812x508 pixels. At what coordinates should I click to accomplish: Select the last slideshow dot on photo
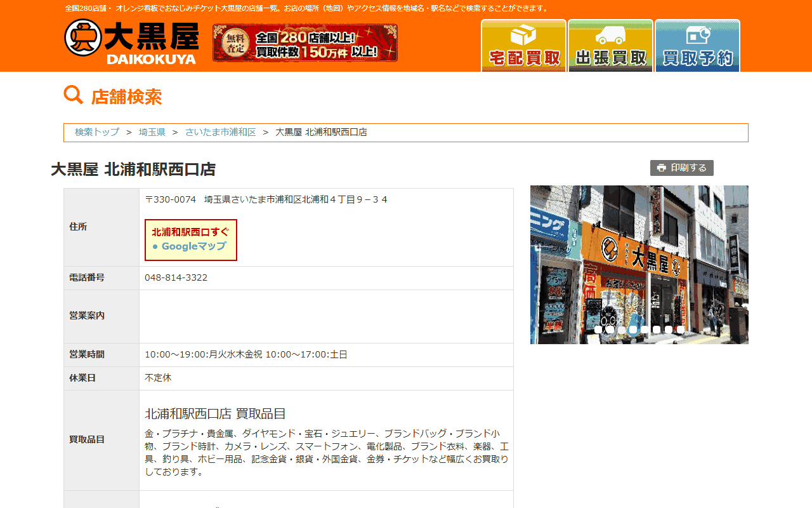pyautogui.click(x=680, y=330)
